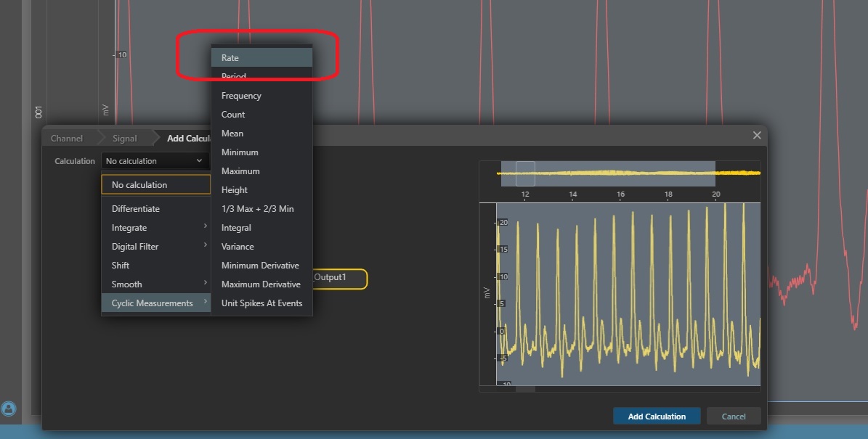Switch to the Signal breadcrumb step
The height and width of the screenshot is (439, 868).
pos(124,139)
